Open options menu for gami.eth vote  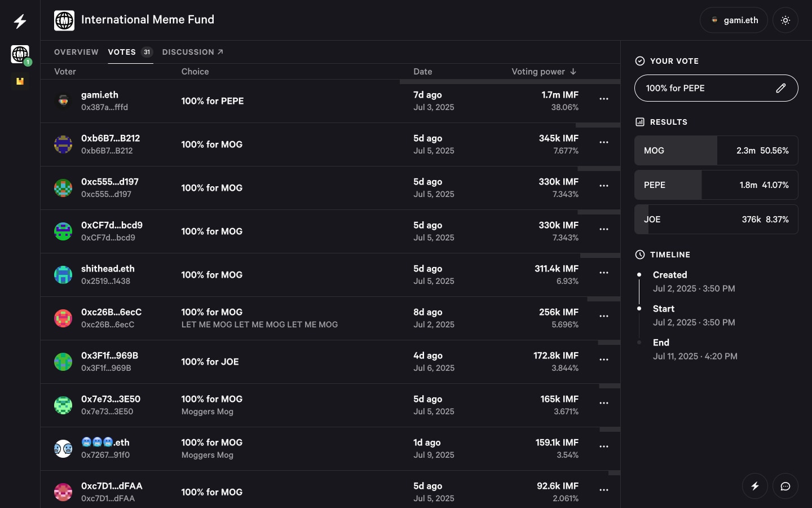coord(604,99)
